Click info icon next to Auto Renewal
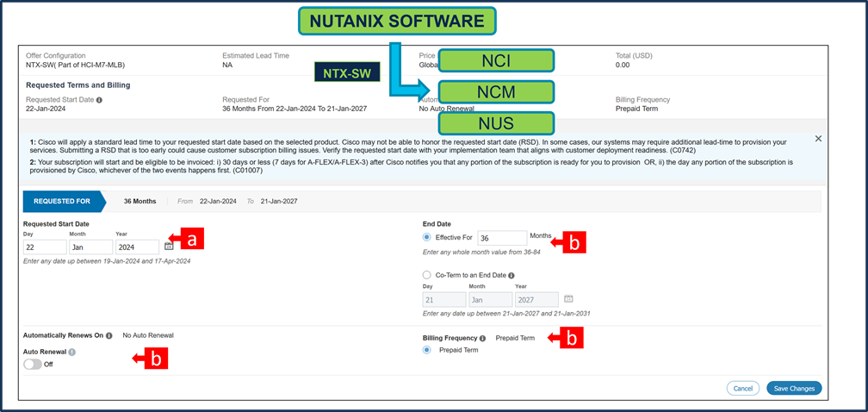This screenshot has height=412, width=868. (72, 352)
